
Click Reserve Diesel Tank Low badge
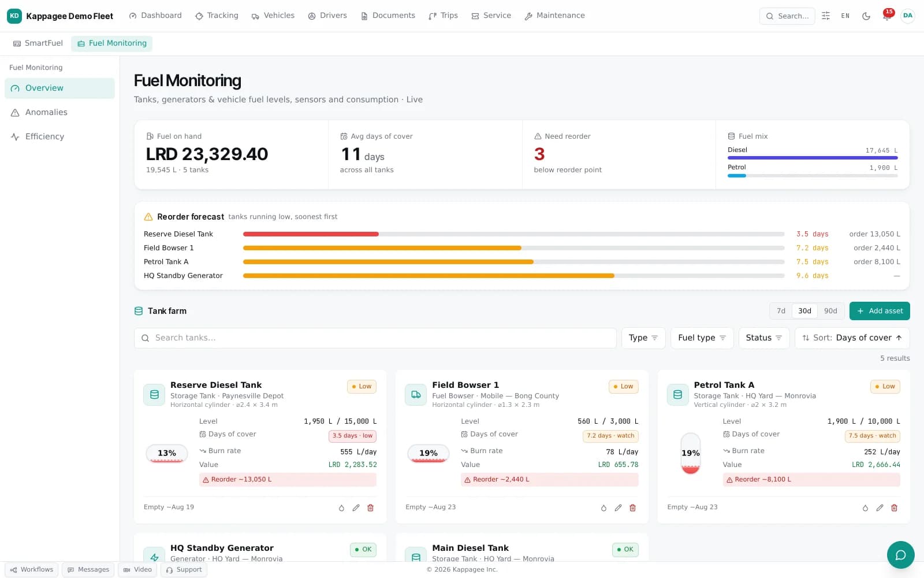click(362, 387)
